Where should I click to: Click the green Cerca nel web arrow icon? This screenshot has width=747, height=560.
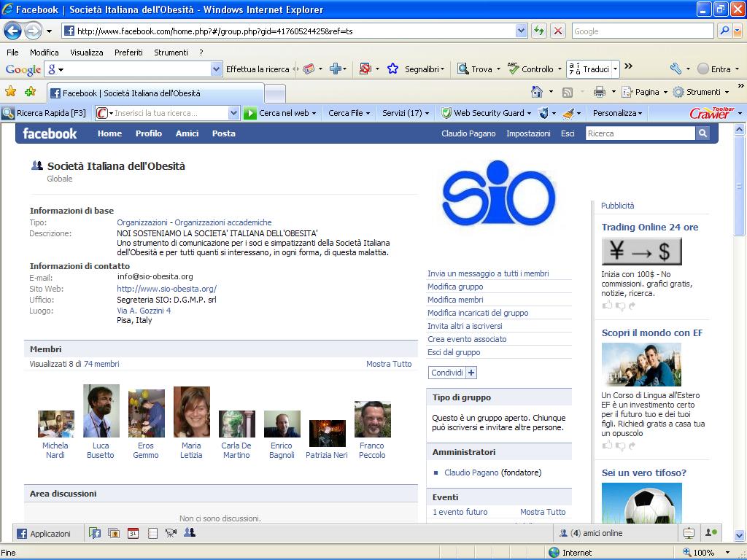[x=250, y=113]
